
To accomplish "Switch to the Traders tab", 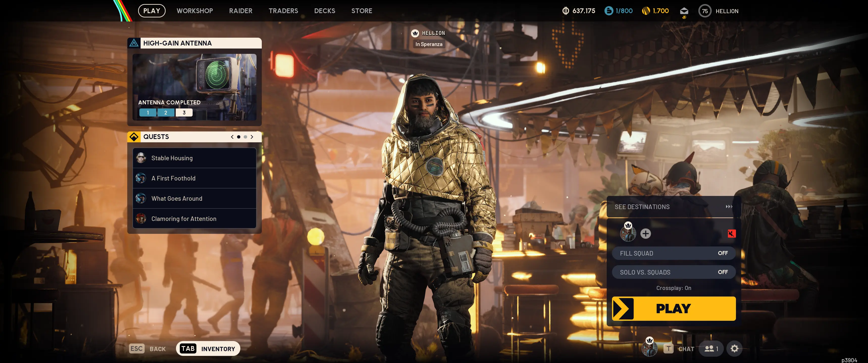I will 283,11.
